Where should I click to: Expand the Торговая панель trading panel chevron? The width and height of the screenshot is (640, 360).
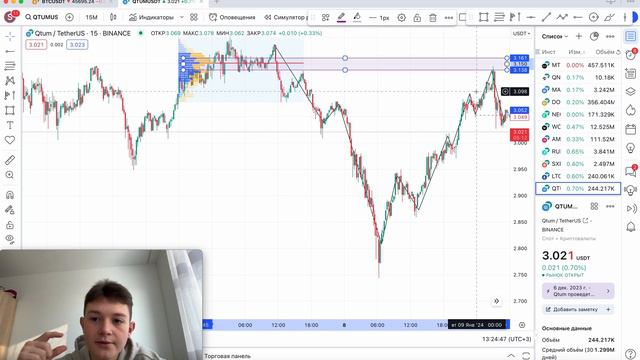click(511, 356)
